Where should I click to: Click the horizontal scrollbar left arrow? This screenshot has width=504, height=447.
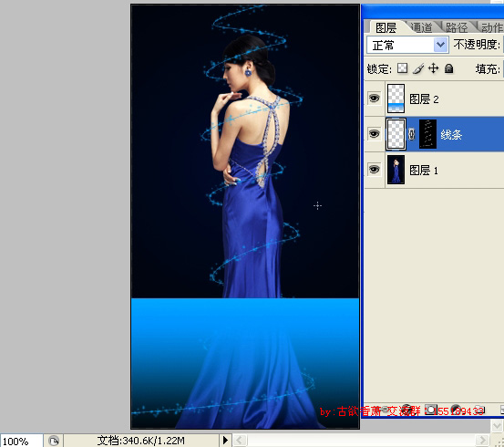240,440
